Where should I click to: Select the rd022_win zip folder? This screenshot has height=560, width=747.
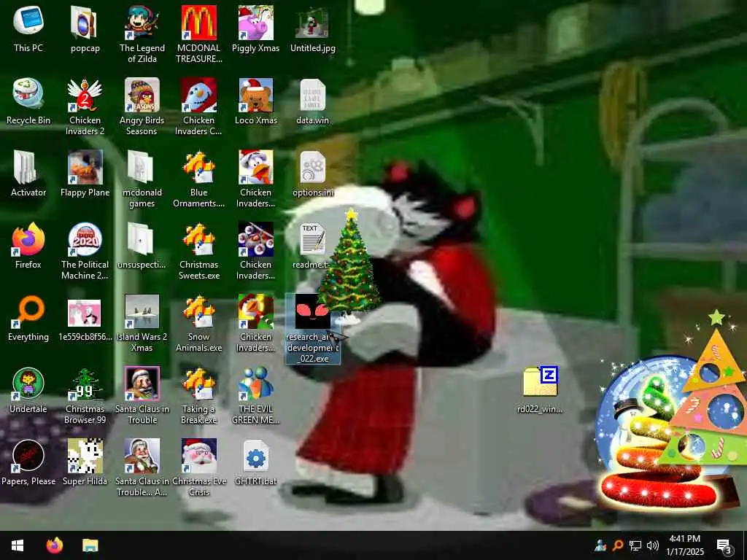tap(540, 389)
